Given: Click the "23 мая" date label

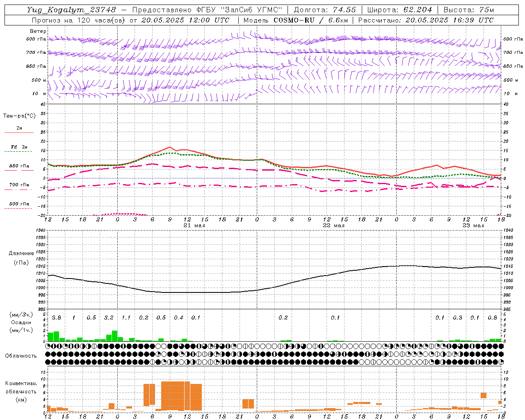Looking at the screenshot, I should click(x=473, y=226).
